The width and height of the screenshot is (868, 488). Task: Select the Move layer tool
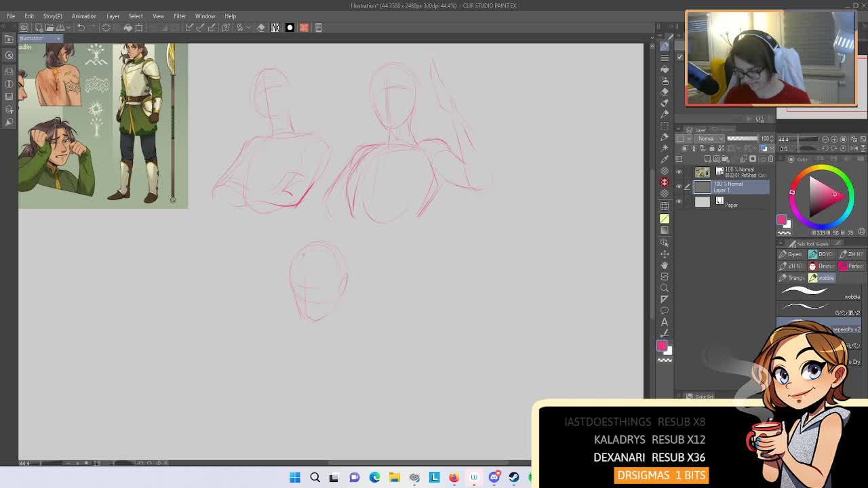pyautogui.click(x=665, y=253)
